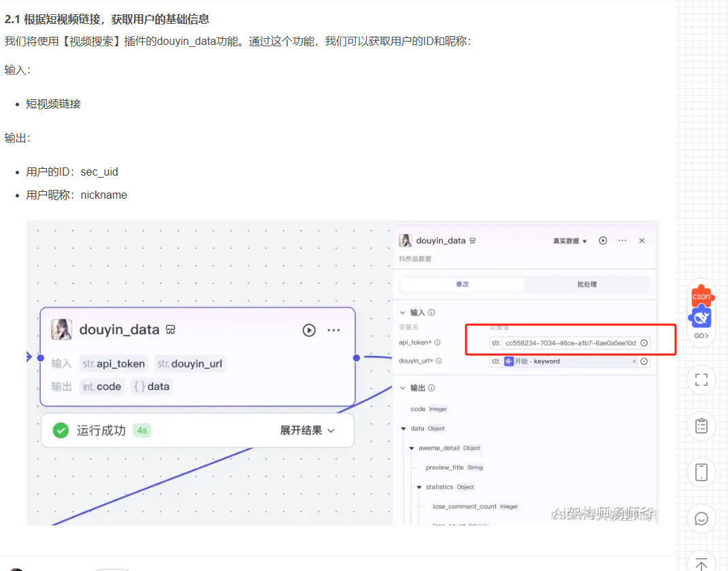Image resolution: width=728 pixels, height=571 pixels.
Task: Click the 短视频链接 bullet item
Action: click(53, 104)
